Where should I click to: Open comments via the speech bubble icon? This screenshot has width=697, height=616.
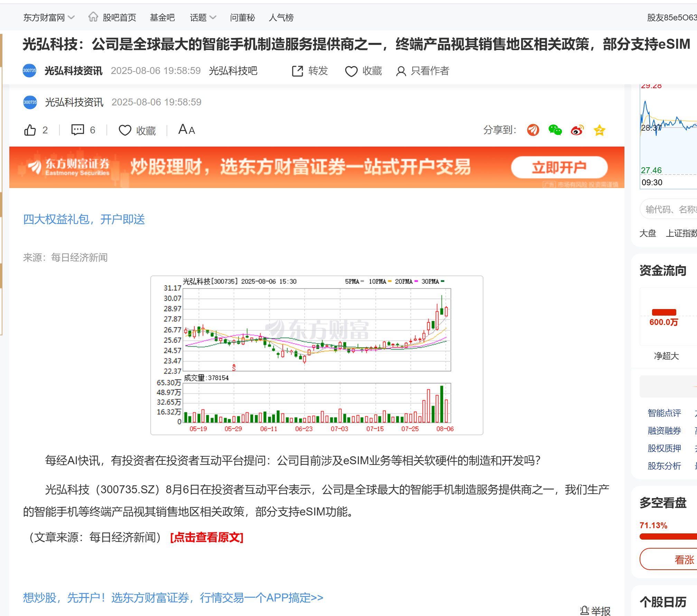[77, 130]
